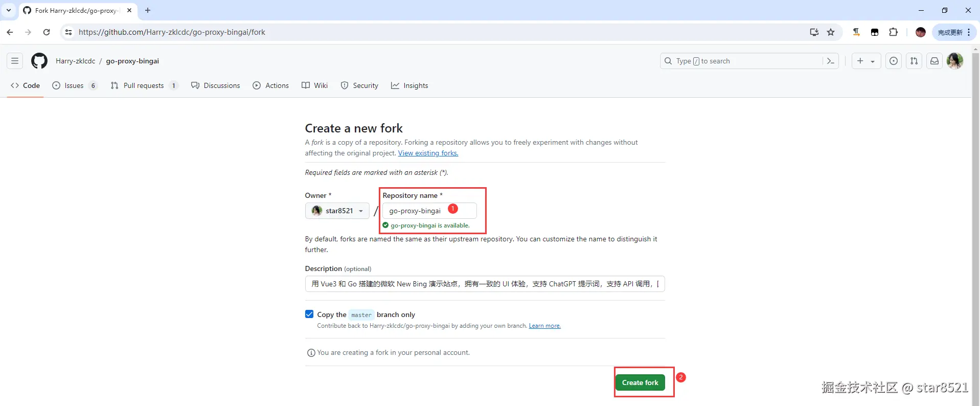Click the browser back arrow
Image resolution: width=980 pixels, height=406 pixels.
click(x=10, y=32)
